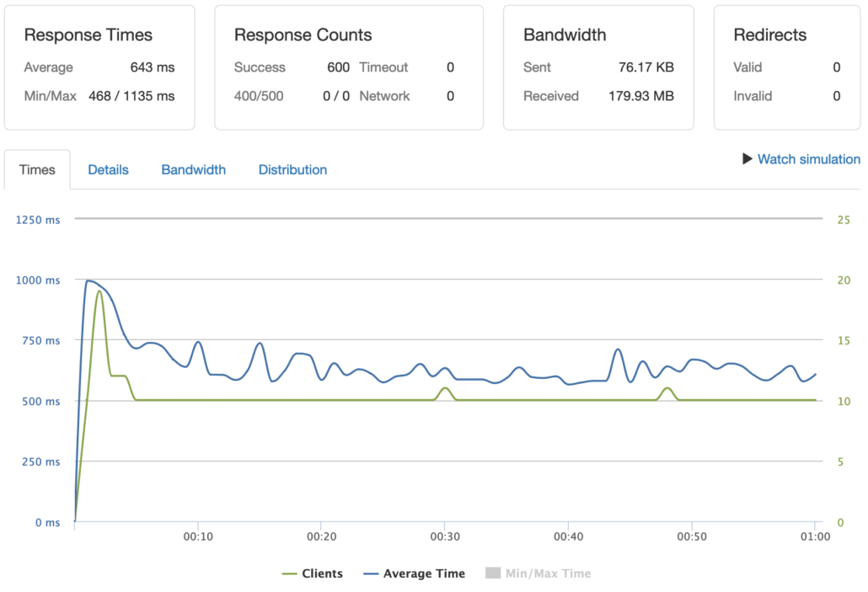Click the 1250 ms label on left axis
Screen dimensions: 868x592
(x=38, y=220)
